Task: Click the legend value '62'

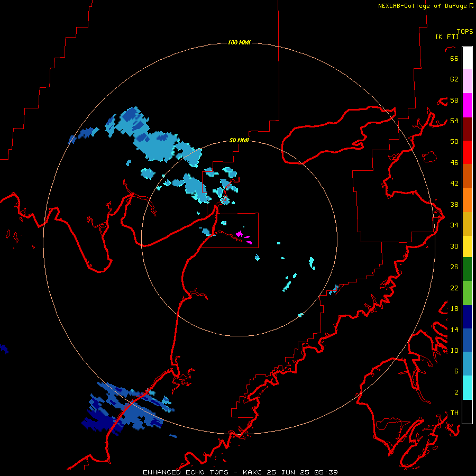Action: pos(454,79)
